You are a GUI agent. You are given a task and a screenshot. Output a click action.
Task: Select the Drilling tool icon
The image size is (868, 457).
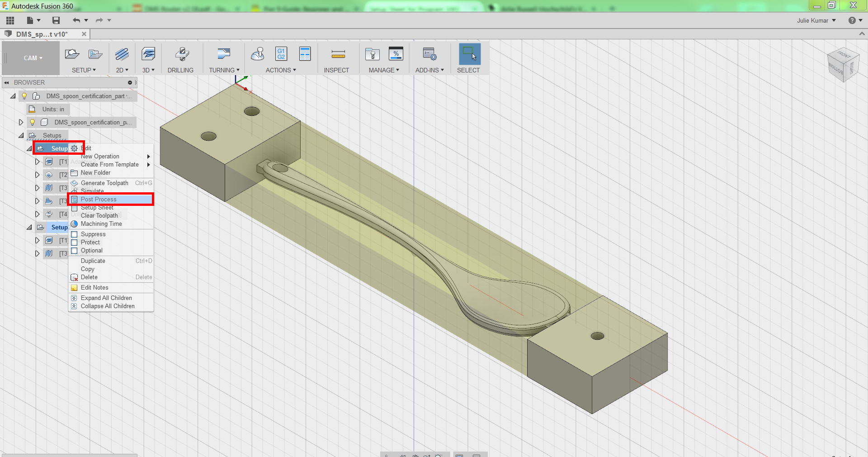[x=182, y=54]
